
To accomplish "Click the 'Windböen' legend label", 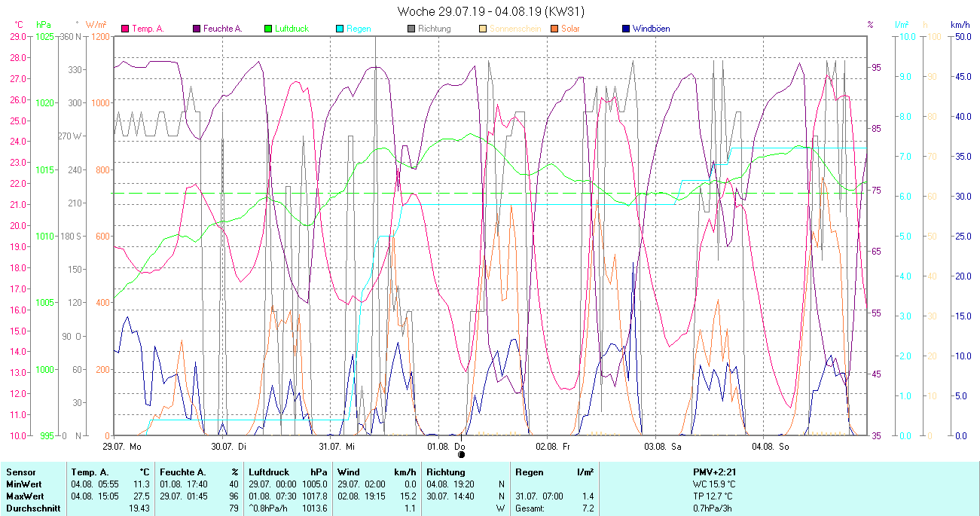I will point(652,29).
